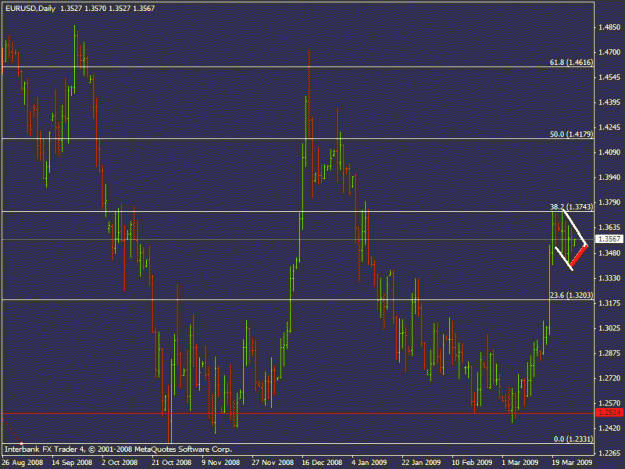Image resolution: width=625 pixels, height=469 pixels.
Task: Click the current price tag 1.3567
Action: (609, 239)
